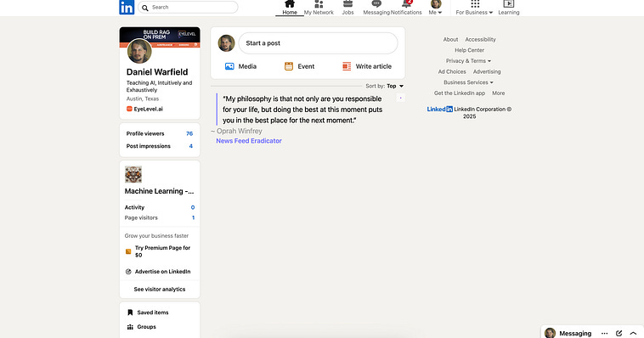
Task: Create Event using calendar icon
Action: click(x=289, y=66)
